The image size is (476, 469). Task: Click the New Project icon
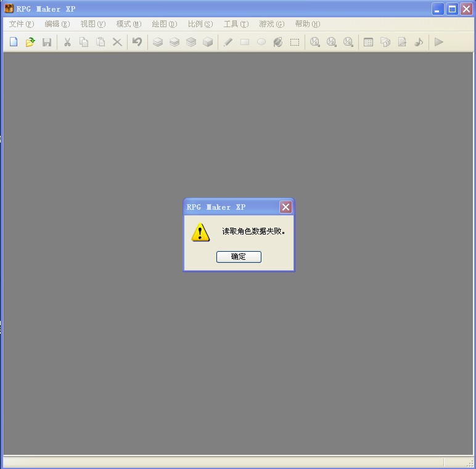[14, 42]
